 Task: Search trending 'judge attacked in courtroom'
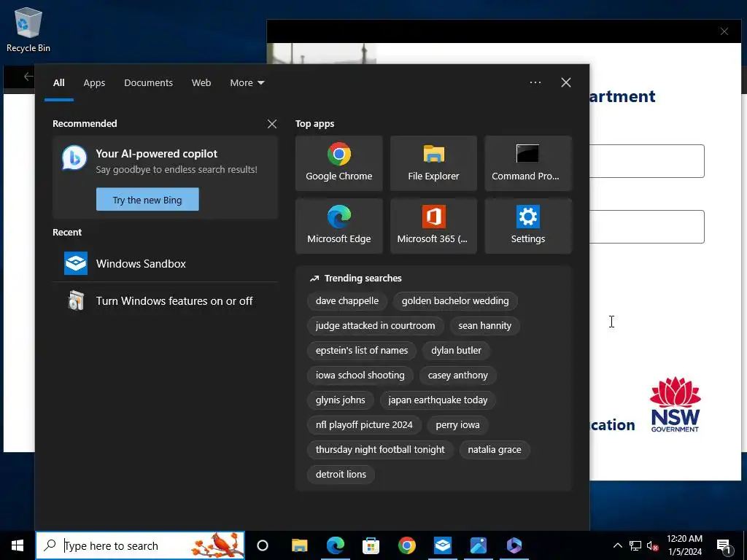[x=375, y=326]
